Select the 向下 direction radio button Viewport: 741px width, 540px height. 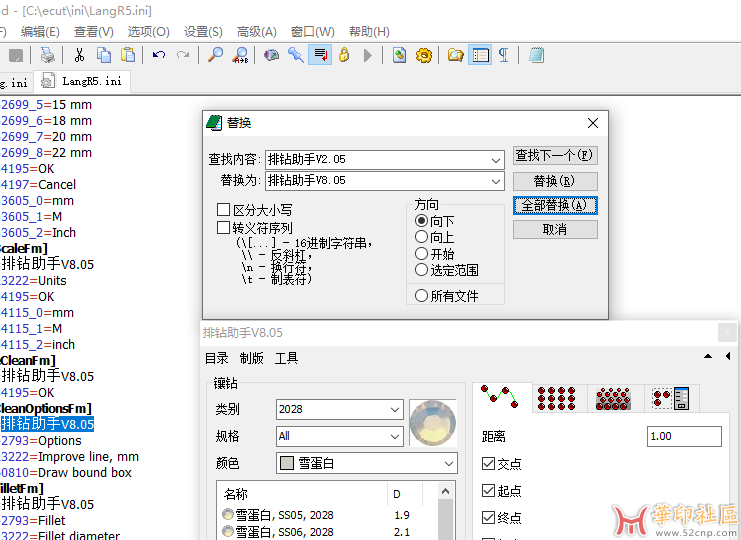click(x=421, y=221)
